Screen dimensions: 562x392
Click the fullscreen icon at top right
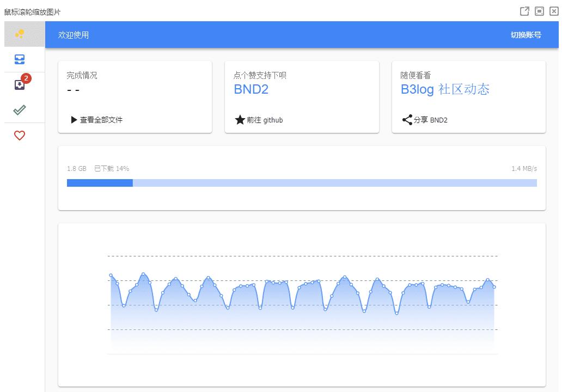click(x=539, y=11)
